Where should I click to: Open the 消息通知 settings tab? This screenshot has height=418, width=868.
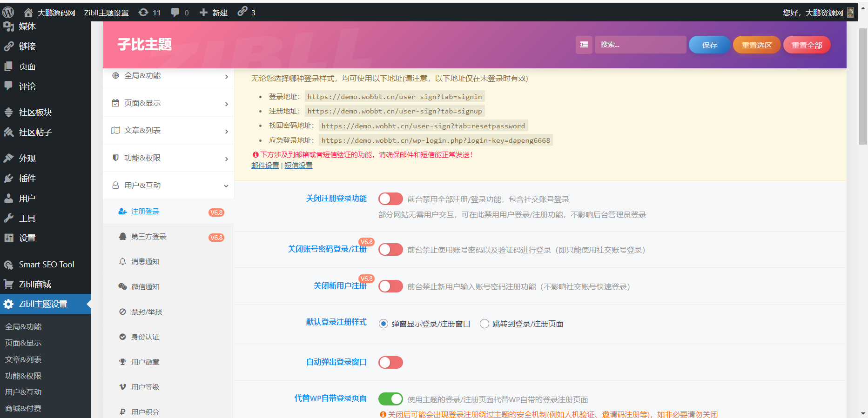(x=145, y=262)
